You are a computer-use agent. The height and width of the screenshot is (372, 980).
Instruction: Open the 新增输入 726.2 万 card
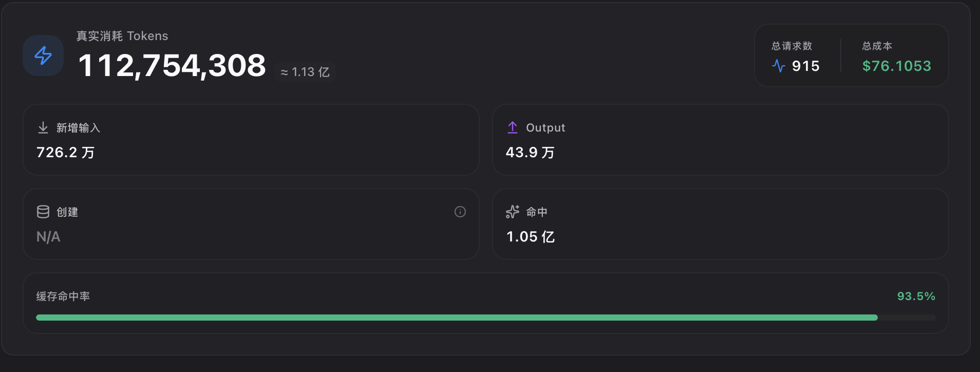pyautogui.click(x=251, y=140)
